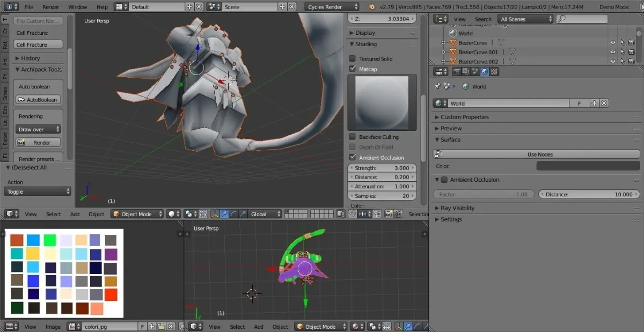Toggle selectability of BezierCurve.001
Screen dimensions: 644x332
pos(623,52)
